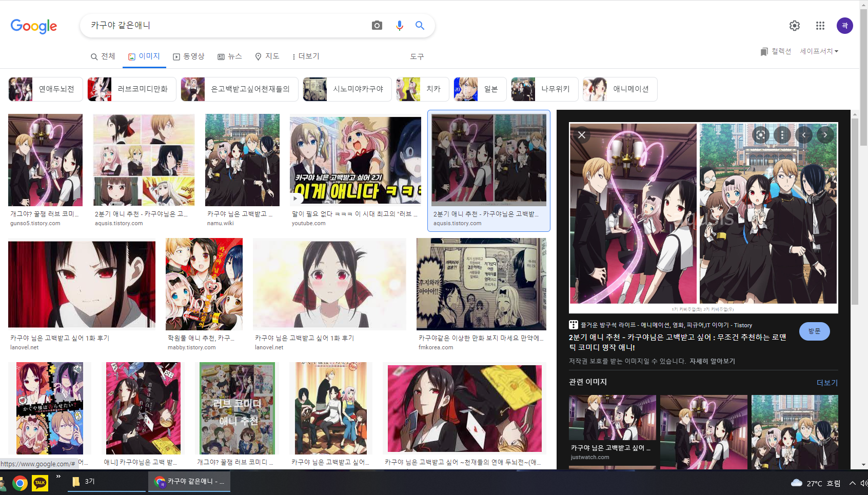
Task: Expand the 더보기 search tabs menu
Action: point(305,56)
